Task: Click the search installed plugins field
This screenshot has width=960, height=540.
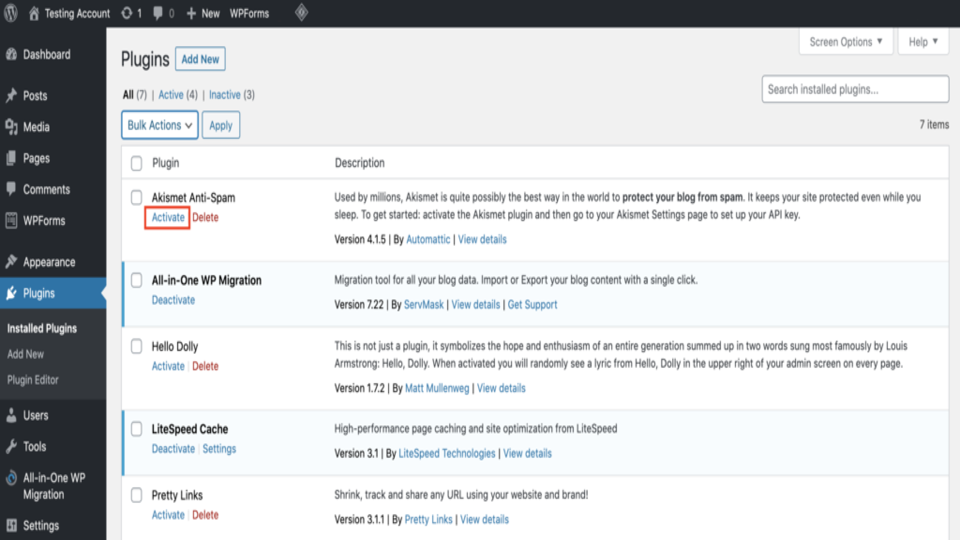Action: point(855,89)
